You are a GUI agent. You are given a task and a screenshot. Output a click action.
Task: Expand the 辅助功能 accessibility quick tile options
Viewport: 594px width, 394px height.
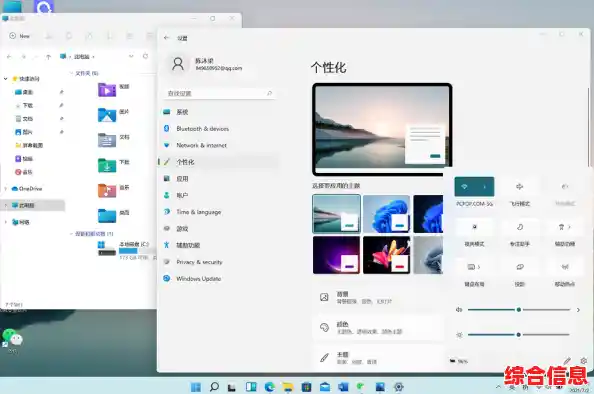pyautogui.click(x=569, y=227)
